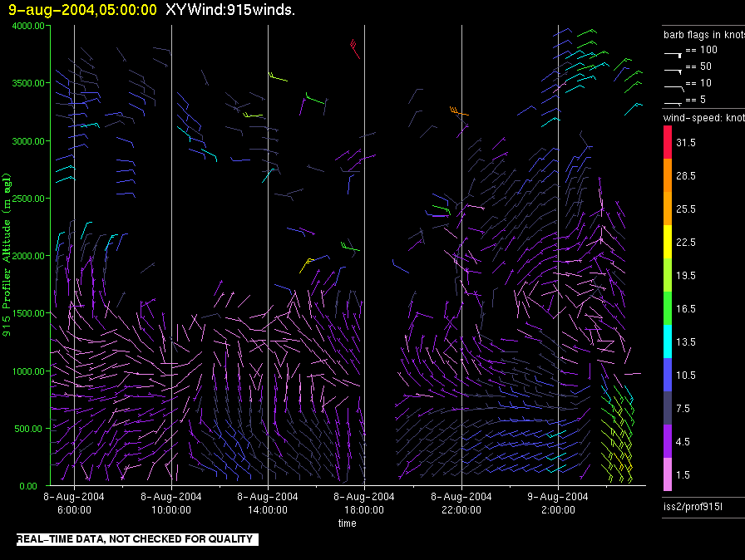The height and width of the screenshot is (560, 745).
Task: Click the 1500.00 altitude tick label
Action: 28,313
